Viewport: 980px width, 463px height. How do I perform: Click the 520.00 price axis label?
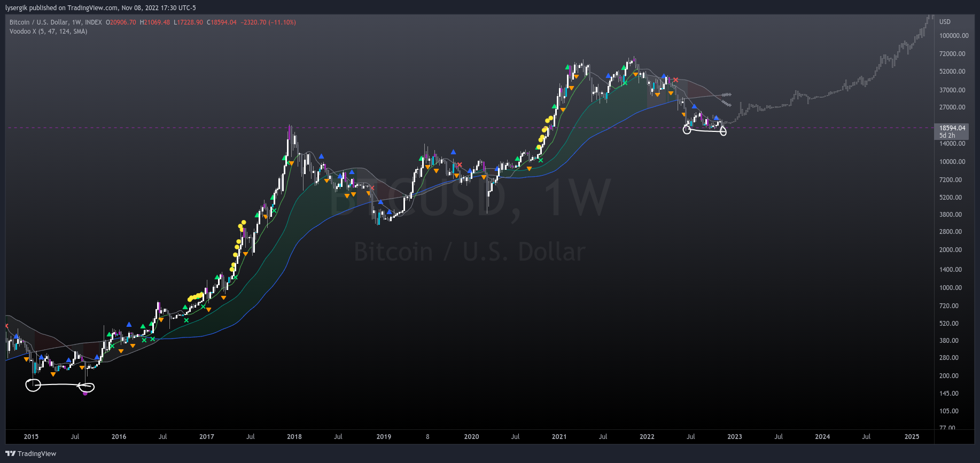pos(949,324)
